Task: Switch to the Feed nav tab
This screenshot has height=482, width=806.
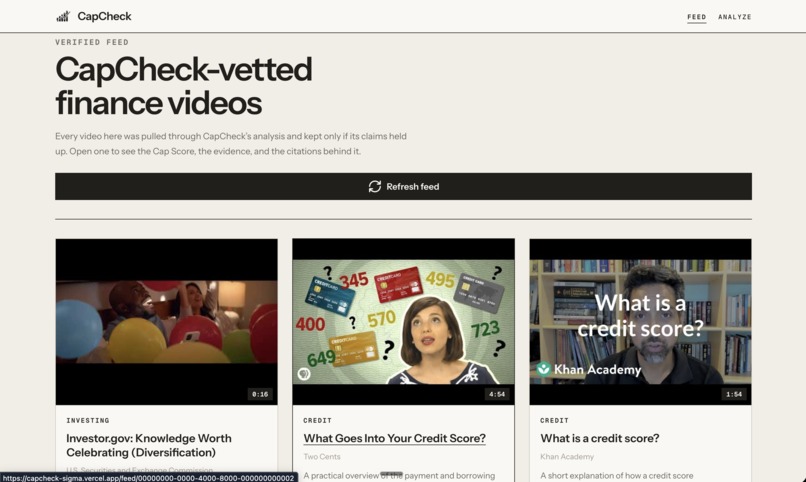Action: (697, 17)
